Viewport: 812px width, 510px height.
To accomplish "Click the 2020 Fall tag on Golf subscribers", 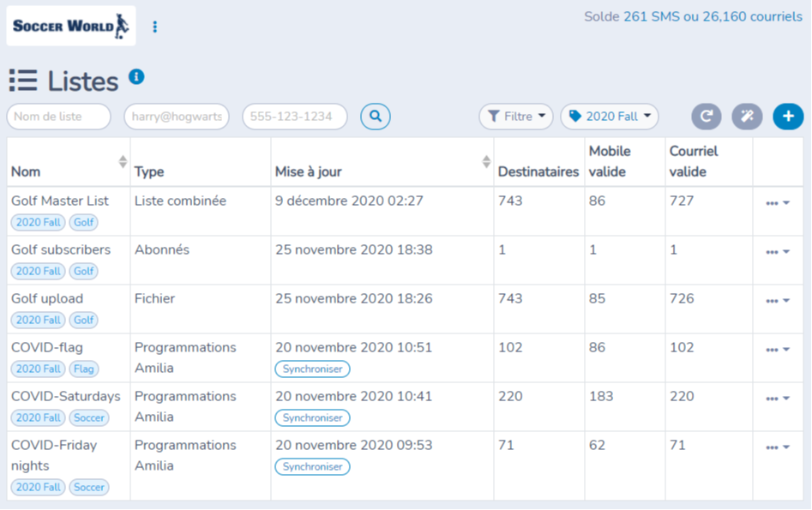I will (x=39, y=271).
